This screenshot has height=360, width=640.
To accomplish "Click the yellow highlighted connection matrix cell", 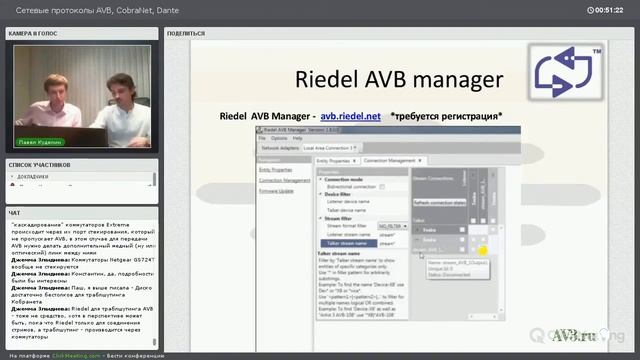I will click(x=483, y=250).
